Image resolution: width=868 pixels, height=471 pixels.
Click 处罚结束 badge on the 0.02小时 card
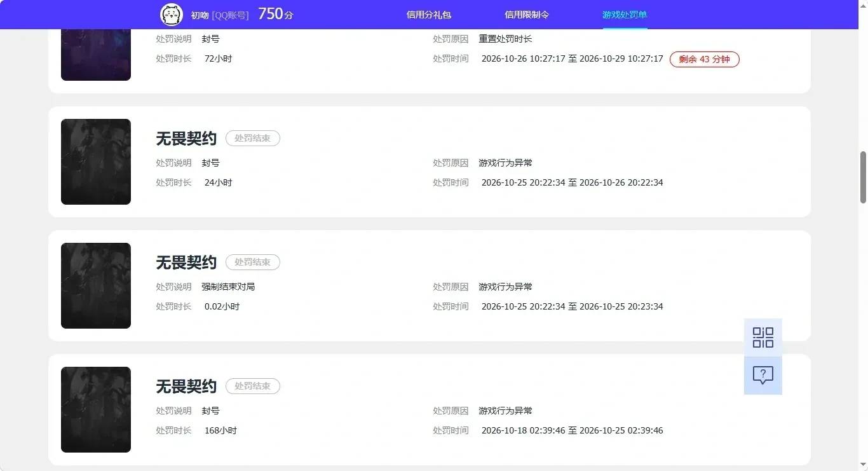pos(253,262)
